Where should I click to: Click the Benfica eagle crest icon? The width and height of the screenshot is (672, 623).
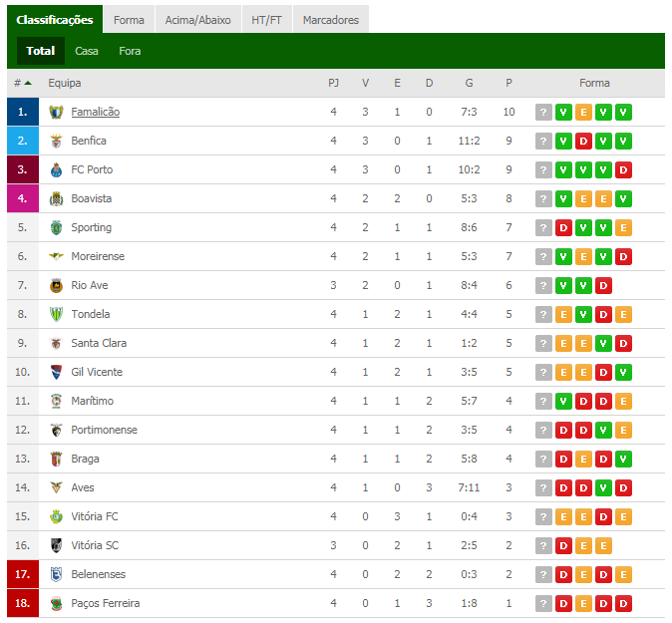56,141
